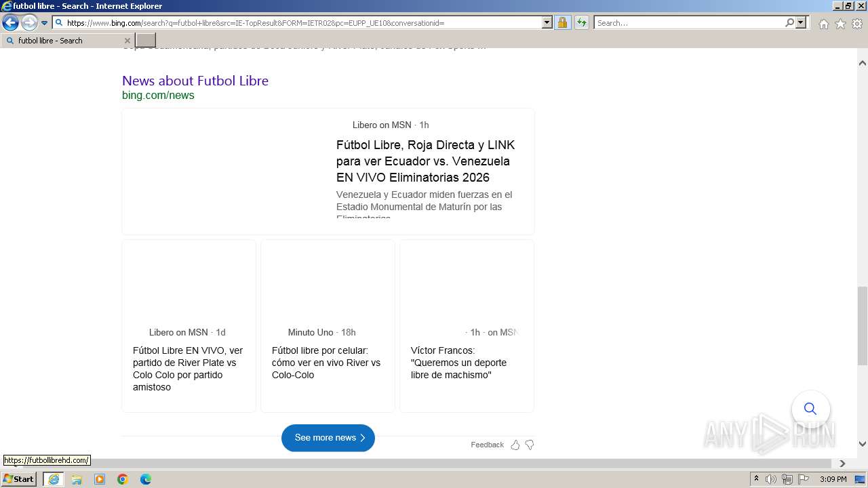Click the vertical scrollbar thumb
The image size is (868, 488).
tap(863, 326)
